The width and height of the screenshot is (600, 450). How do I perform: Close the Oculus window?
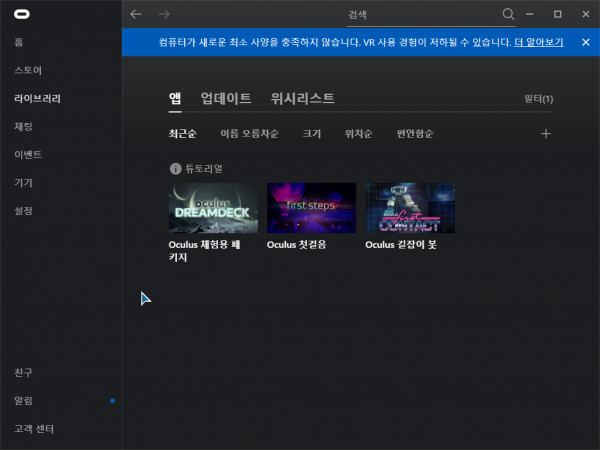pos(585,14)
